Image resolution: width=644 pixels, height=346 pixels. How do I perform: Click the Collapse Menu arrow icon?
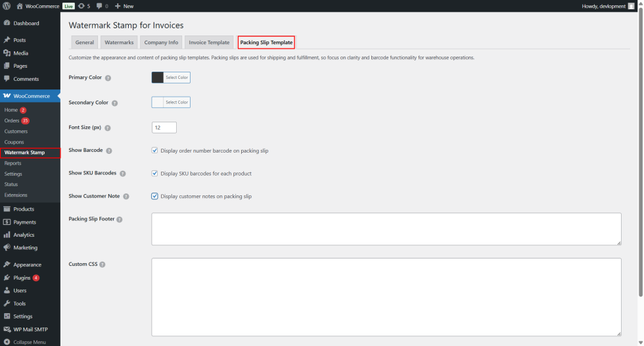7,342
